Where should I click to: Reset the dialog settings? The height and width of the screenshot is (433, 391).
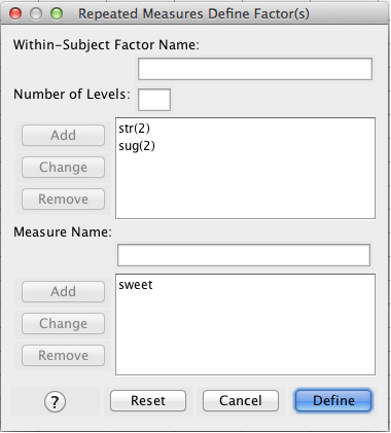(148, 401)
